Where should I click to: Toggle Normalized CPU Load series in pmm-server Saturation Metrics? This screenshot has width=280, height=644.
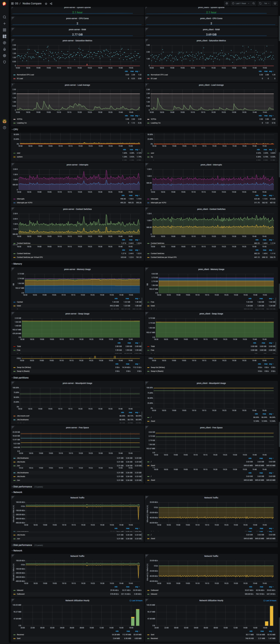25,75
